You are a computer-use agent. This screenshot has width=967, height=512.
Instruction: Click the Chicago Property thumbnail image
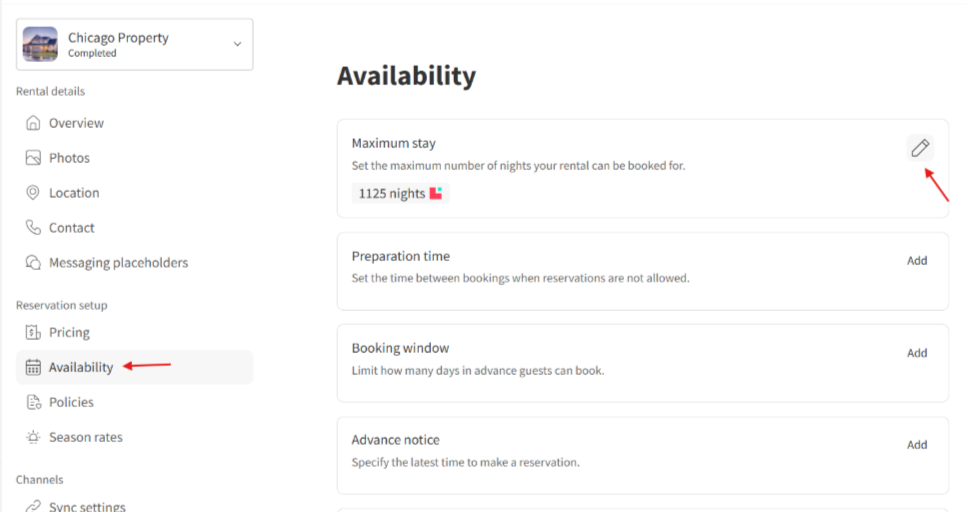pos(40,44)
